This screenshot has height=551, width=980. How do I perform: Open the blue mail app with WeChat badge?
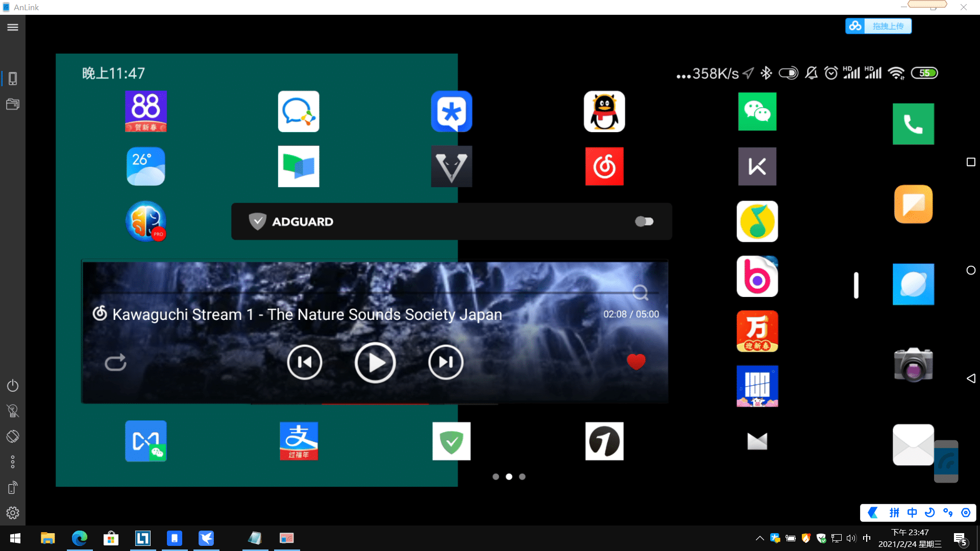[x=146, y=441]
